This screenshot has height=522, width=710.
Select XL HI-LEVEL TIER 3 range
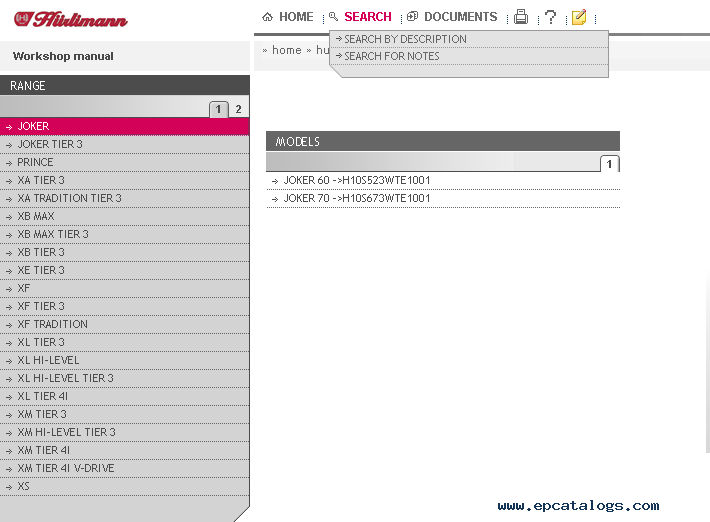click(125, 378)
